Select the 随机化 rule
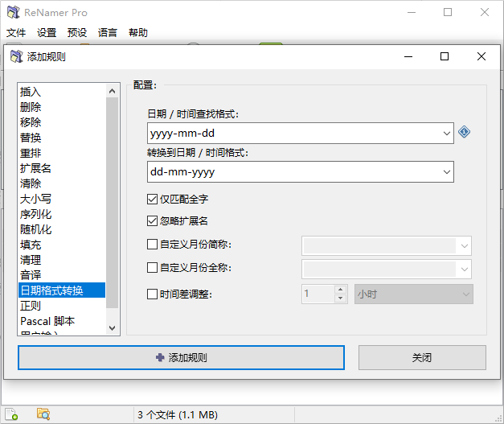 (x=62, y=229)
